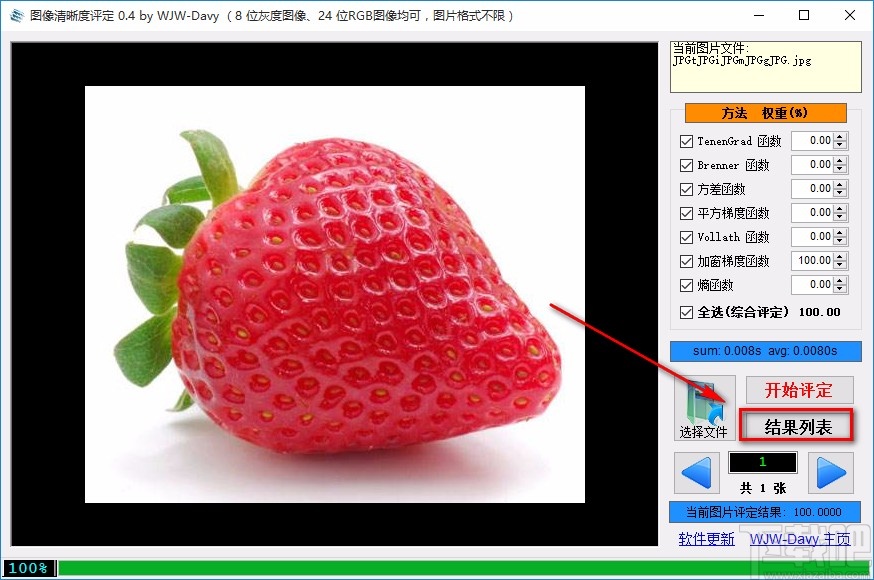
Task: Click the strawberry image preview
Action: tap(334, 294)
